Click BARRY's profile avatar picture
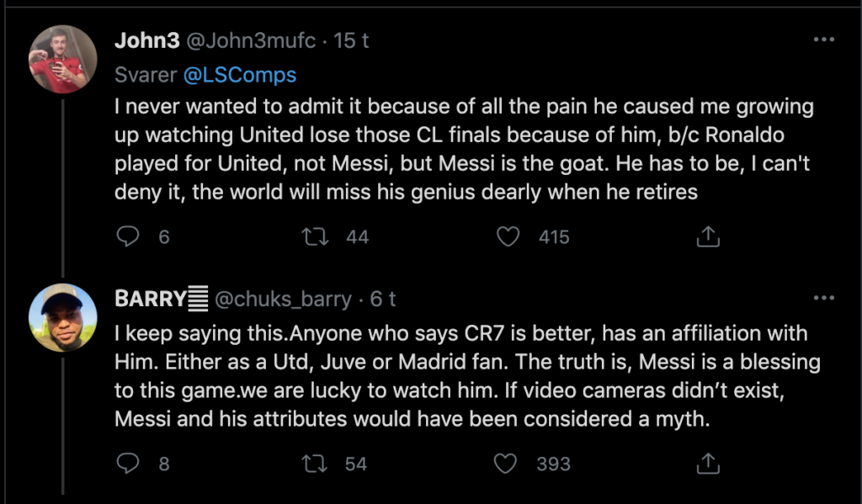 pos(63,317)
